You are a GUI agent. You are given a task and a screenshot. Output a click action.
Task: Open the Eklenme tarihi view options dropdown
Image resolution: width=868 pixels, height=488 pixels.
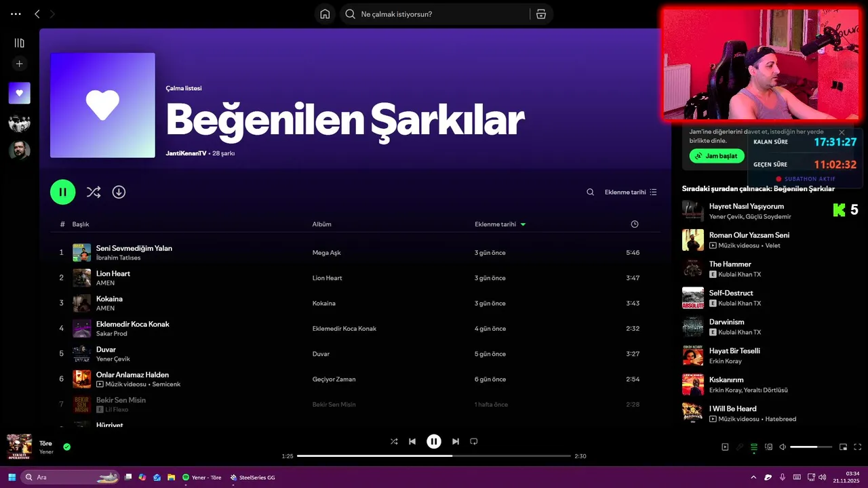tap(631, 192)
